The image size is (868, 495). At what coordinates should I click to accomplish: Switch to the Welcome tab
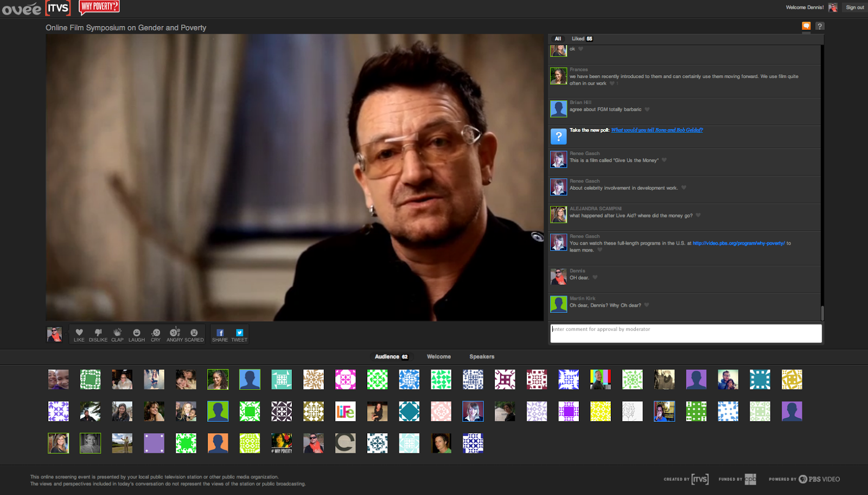(x=438, y=357)
